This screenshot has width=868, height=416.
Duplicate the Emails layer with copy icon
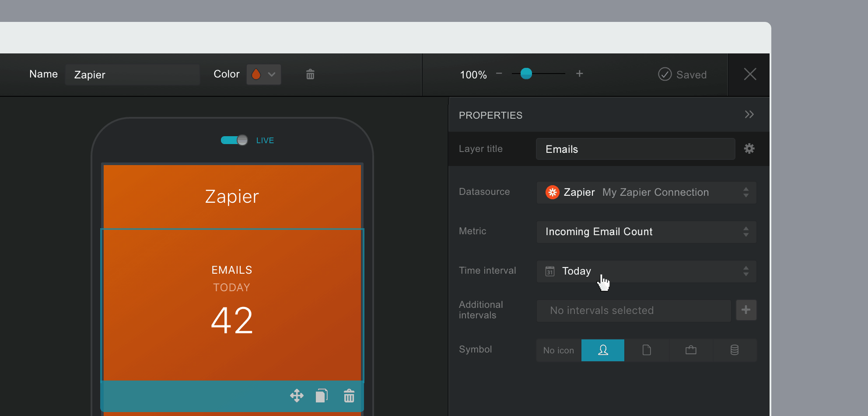[322, 396]
